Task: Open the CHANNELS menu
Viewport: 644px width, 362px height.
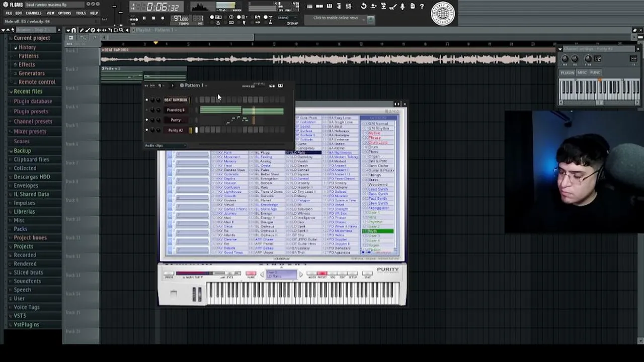Action: [34, 13]
